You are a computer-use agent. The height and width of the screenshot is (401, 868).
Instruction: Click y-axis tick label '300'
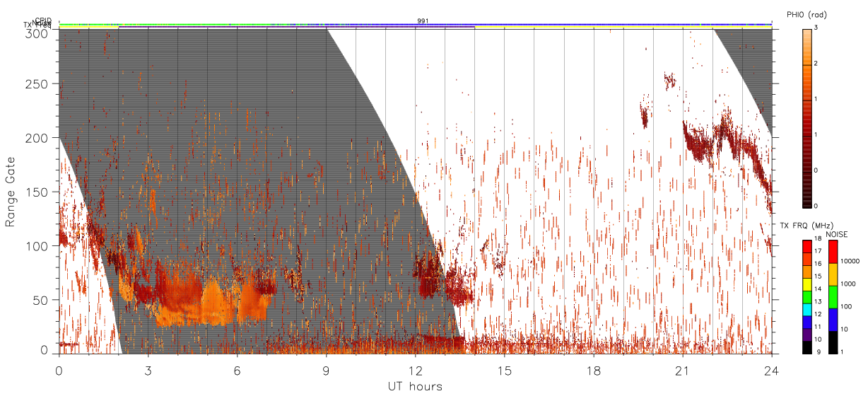[x=37, y=33]
